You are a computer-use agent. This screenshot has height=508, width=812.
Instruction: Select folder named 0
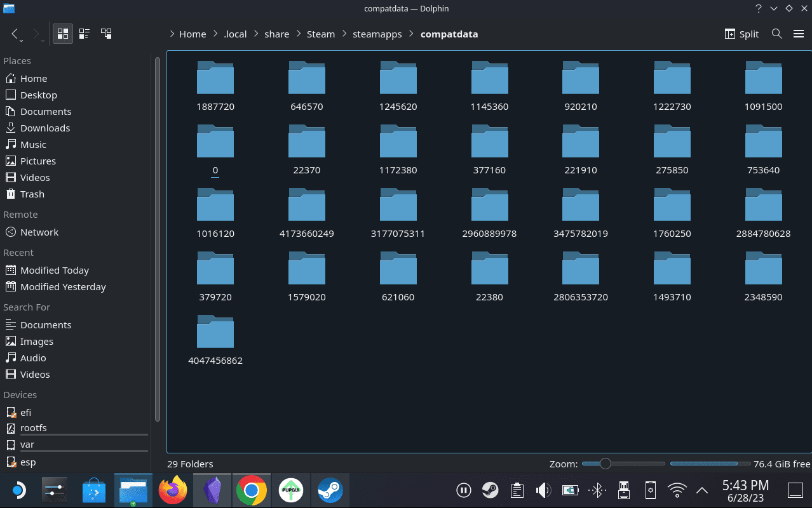coord(215,150)
